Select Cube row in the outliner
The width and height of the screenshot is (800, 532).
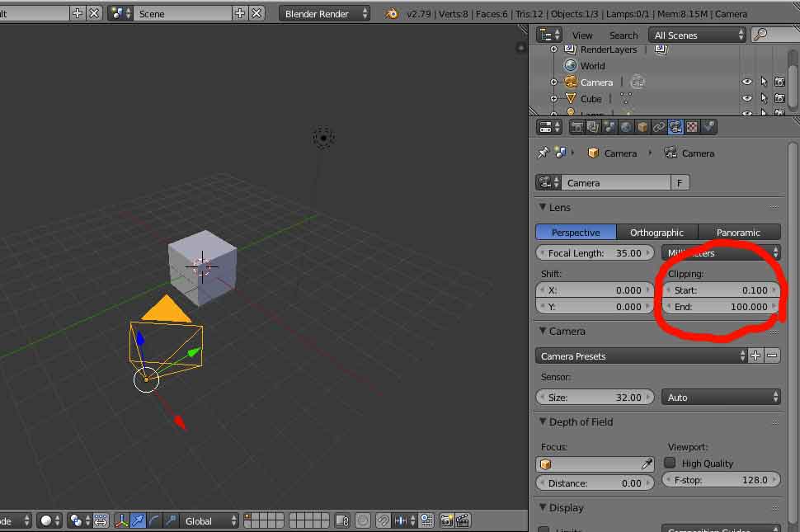(591, 98)
